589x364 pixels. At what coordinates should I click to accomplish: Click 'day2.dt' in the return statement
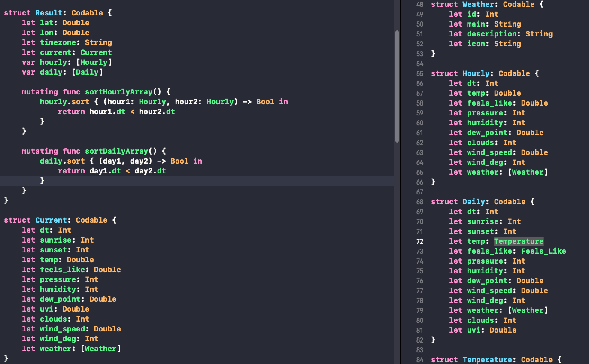click(x=150, y=171)
